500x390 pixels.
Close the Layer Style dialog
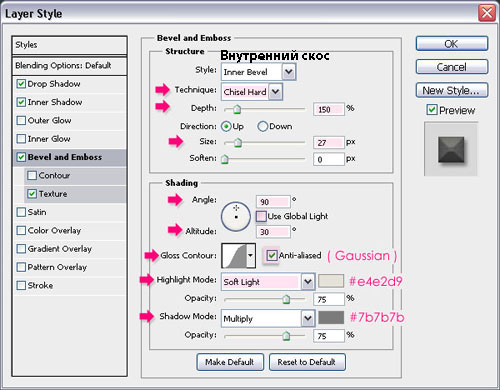point(487,13)
